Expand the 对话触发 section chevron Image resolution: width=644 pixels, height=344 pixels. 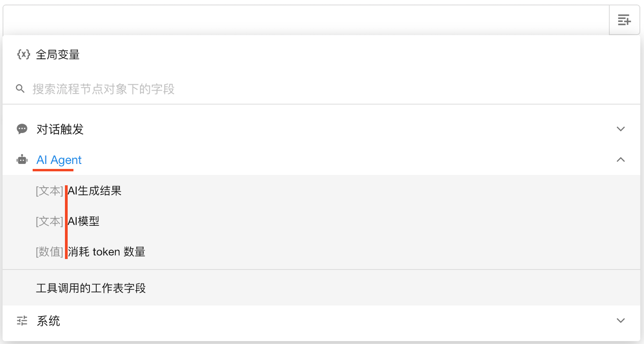pyautogui.click(x=621, y=129)
